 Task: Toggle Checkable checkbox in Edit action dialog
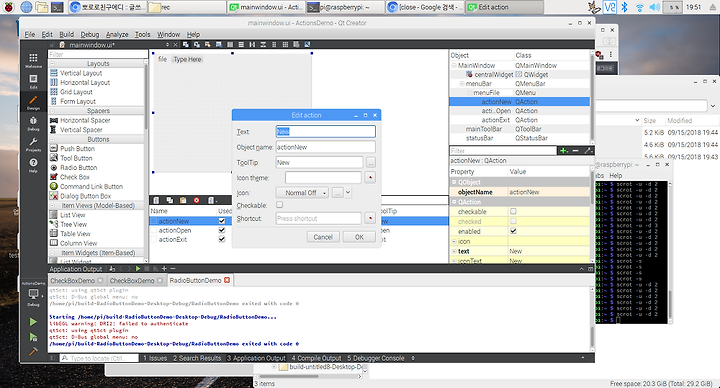tap(280, 205)
